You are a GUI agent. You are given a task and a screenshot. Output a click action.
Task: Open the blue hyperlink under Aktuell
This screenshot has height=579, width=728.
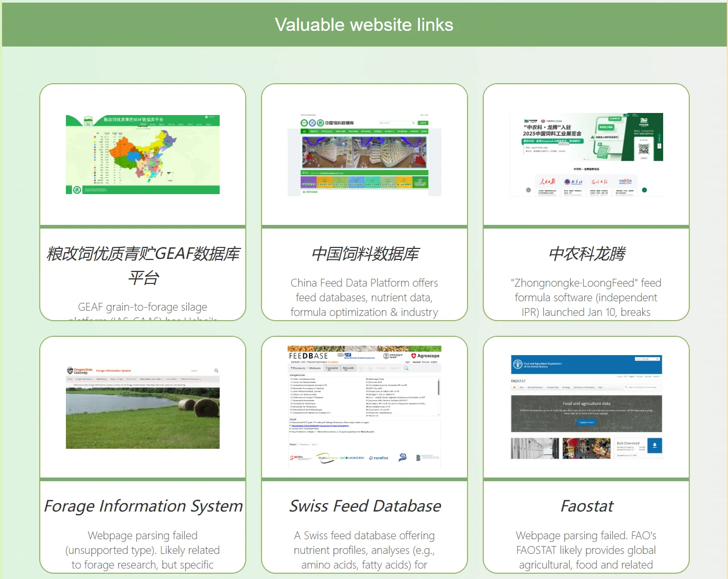coord(320,426)
